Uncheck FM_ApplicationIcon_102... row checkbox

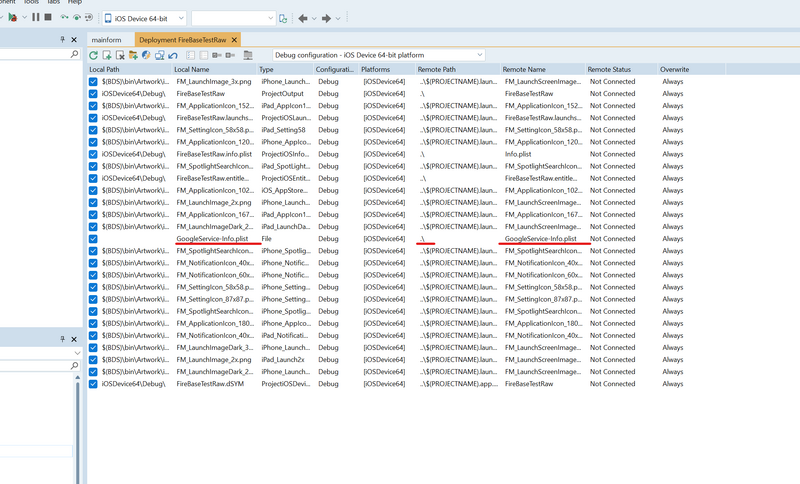pyautogui.click(x=93, y=190)
